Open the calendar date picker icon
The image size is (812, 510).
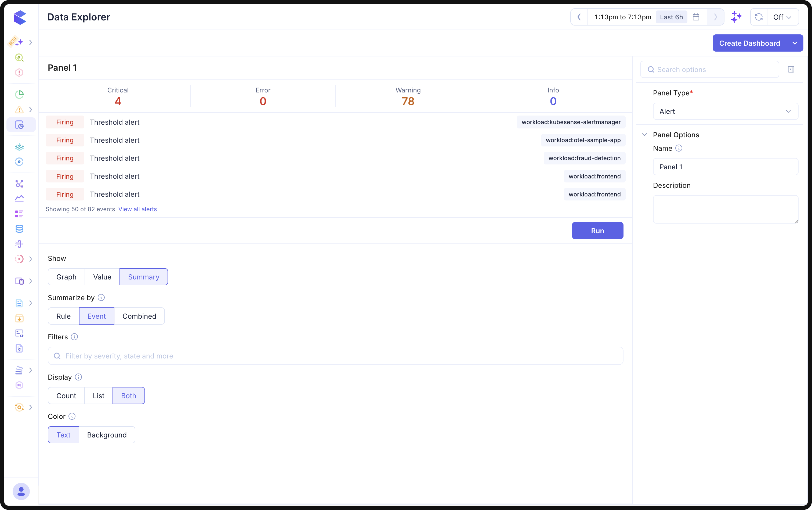696,17
